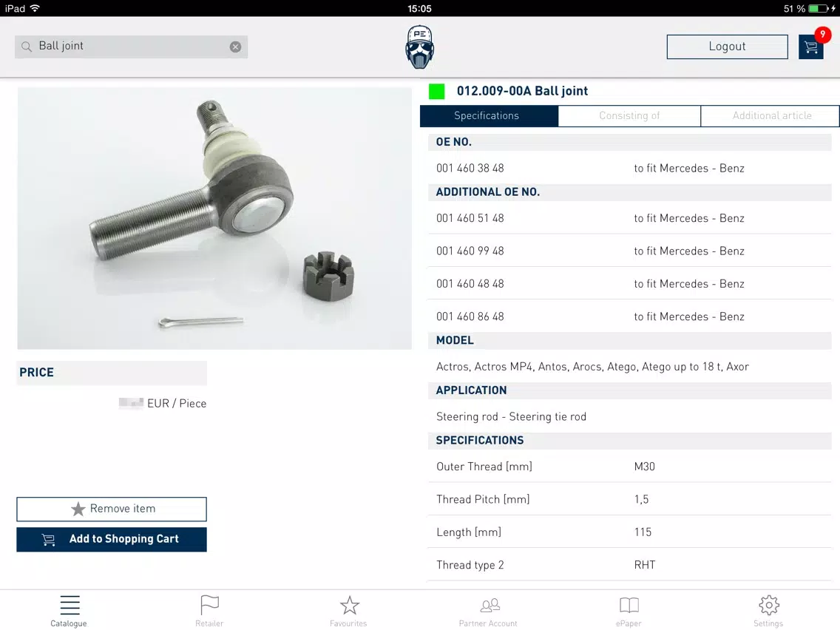Tap the magnifier search icon
This screenshot has height=630, width=840.
click(27, 47)
